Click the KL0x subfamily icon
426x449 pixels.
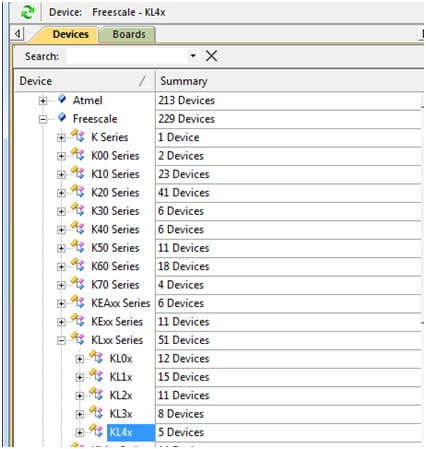click(96, 357)
